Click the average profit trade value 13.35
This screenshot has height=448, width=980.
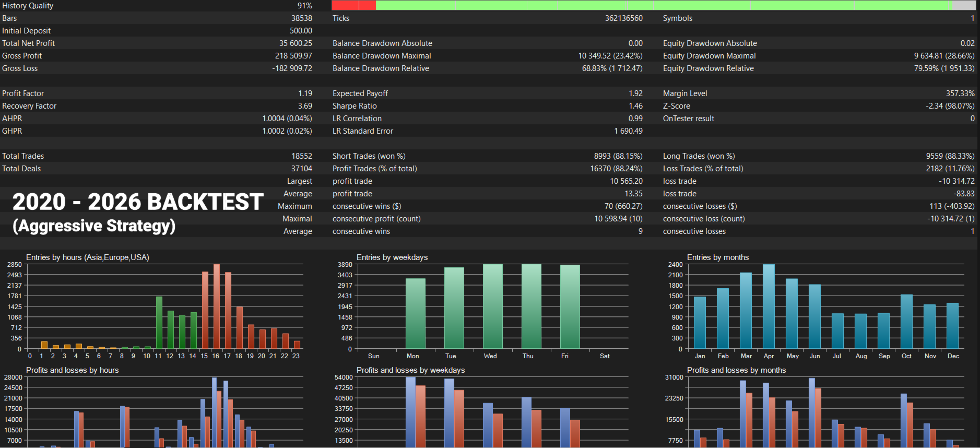point(634,194)
